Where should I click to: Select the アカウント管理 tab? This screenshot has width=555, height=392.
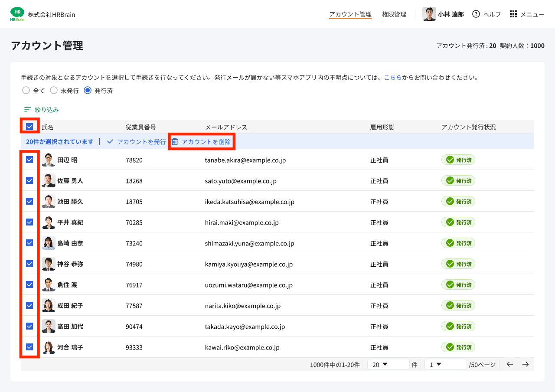click(x=350, y=14)
